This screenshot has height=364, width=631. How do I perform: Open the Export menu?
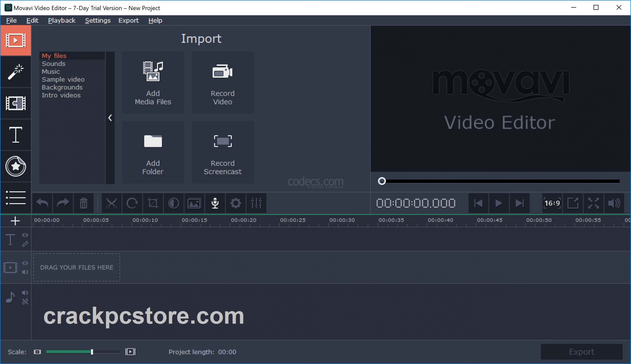coord(129,20)
